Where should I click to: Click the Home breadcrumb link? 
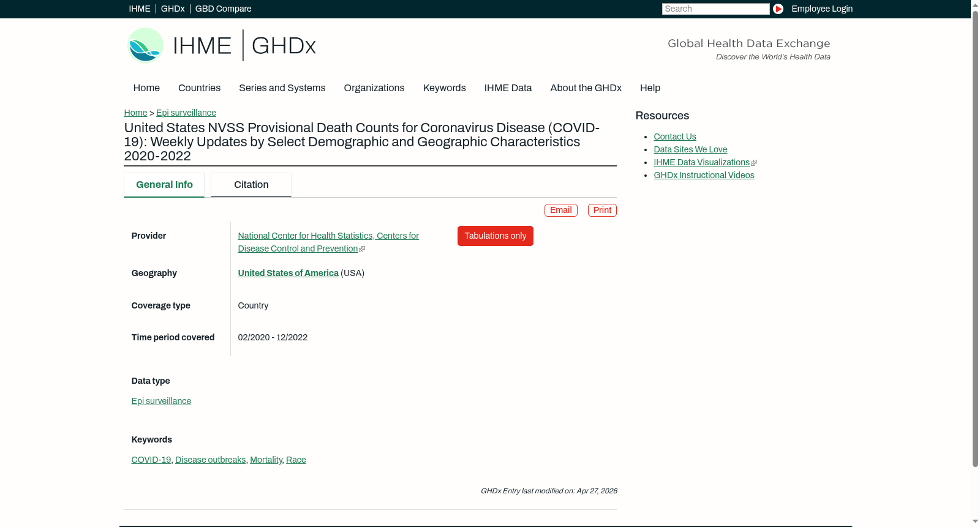(x=135, y=113)
